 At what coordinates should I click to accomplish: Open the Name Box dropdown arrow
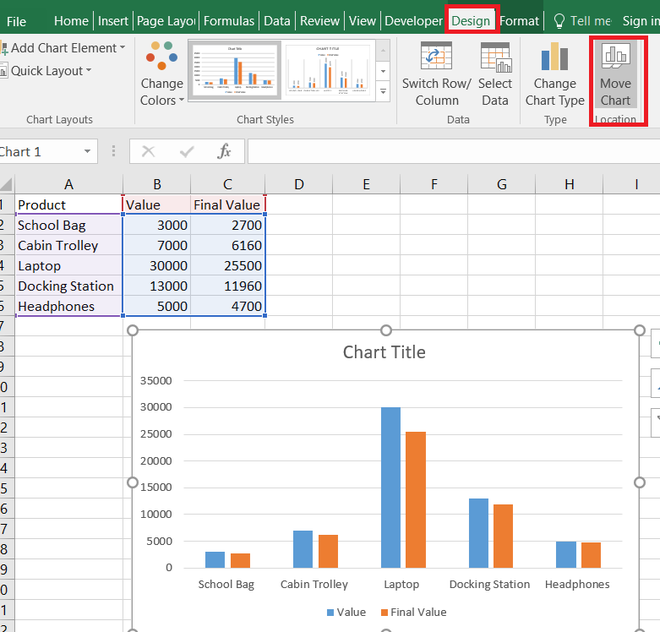point(87,151)
